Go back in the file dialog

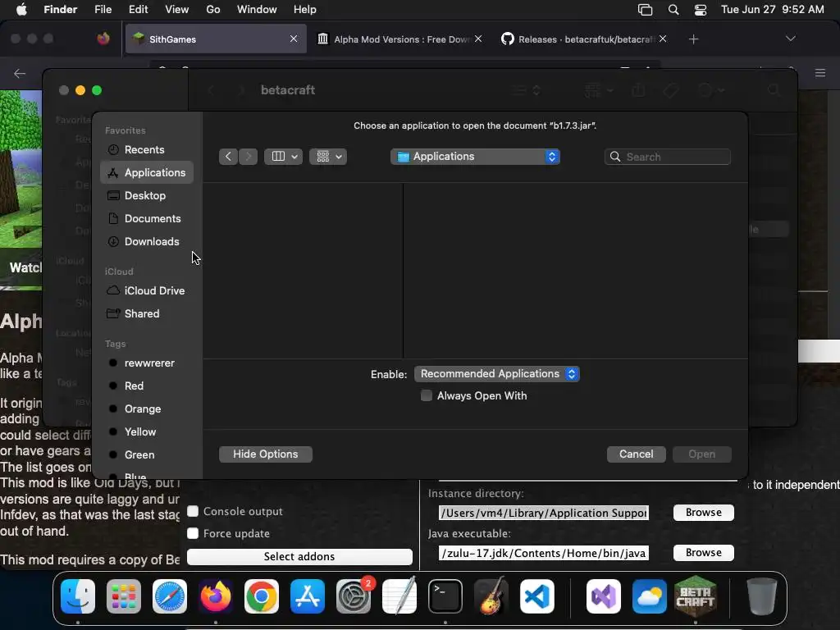pyautogui.click(x=228, y=157)
